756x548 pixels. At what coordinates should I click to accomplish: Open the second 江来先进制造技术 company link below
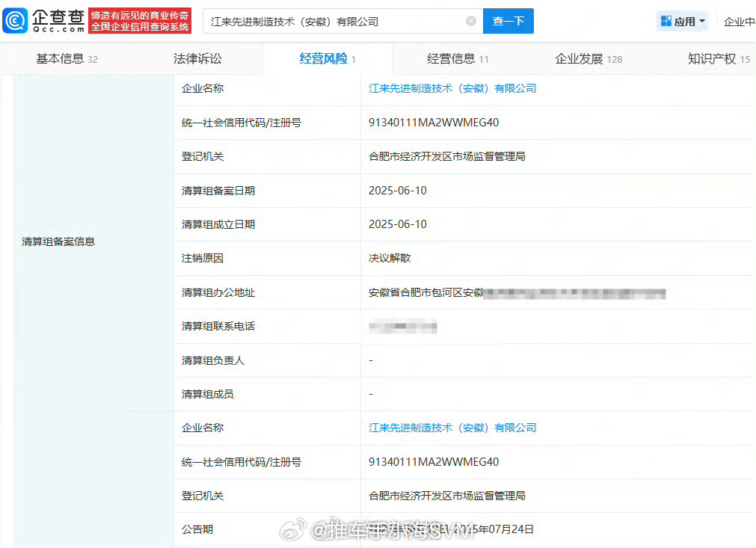452,428
